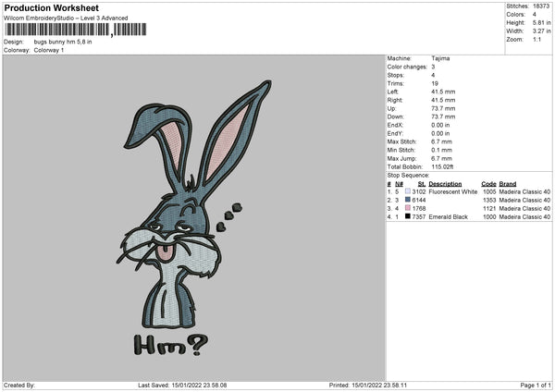Screen dimensions: 555x392
Task: Click the 'Hm?' embroidered text in design
Action: pyautogui.click(x=171, y=345)
